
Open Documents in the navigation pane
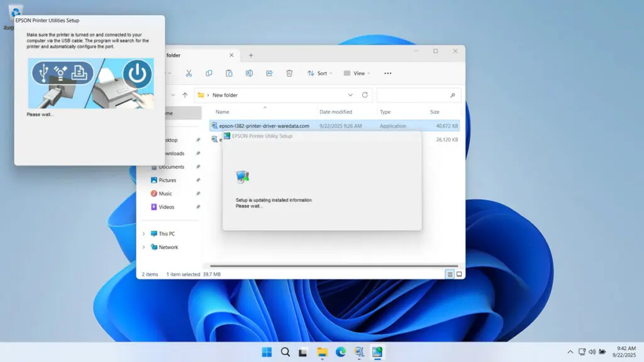pyautogui.click(x=171, y=167)
